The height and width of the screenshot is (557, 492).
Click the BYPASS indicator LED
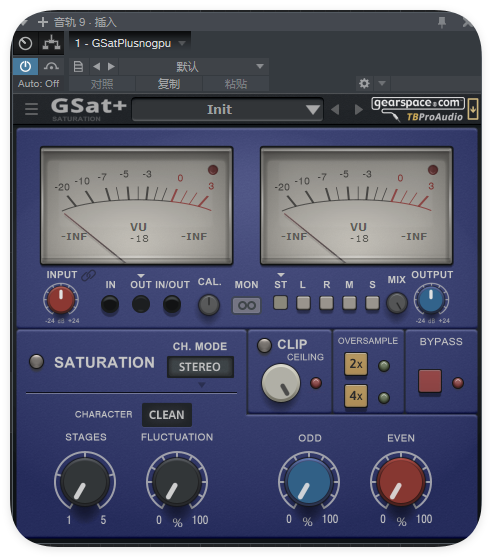(458, 383)
